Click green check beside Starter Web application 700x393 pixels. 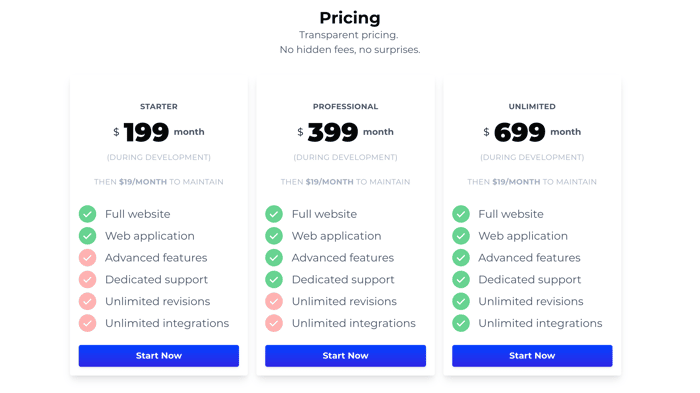[88, 236]
